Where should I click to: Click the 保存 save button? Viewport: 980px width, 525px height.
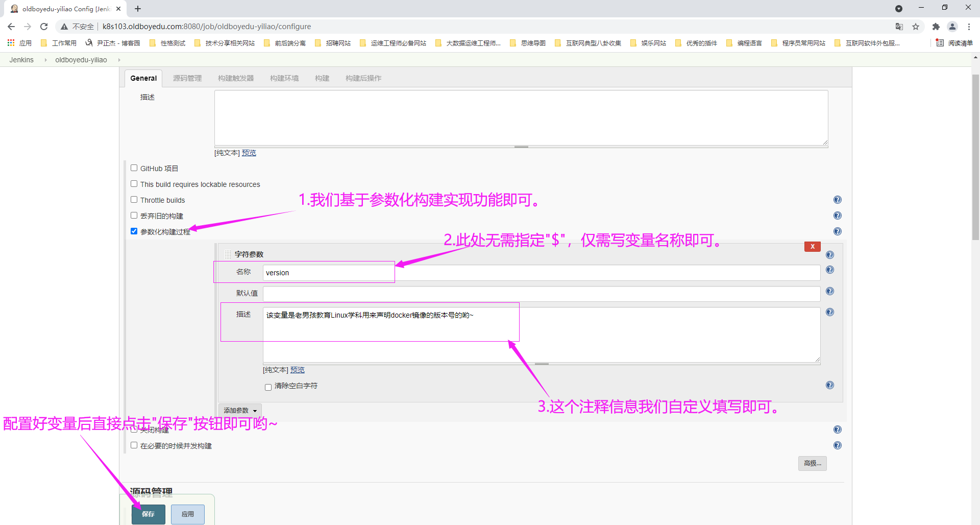[x=148, y=514]
